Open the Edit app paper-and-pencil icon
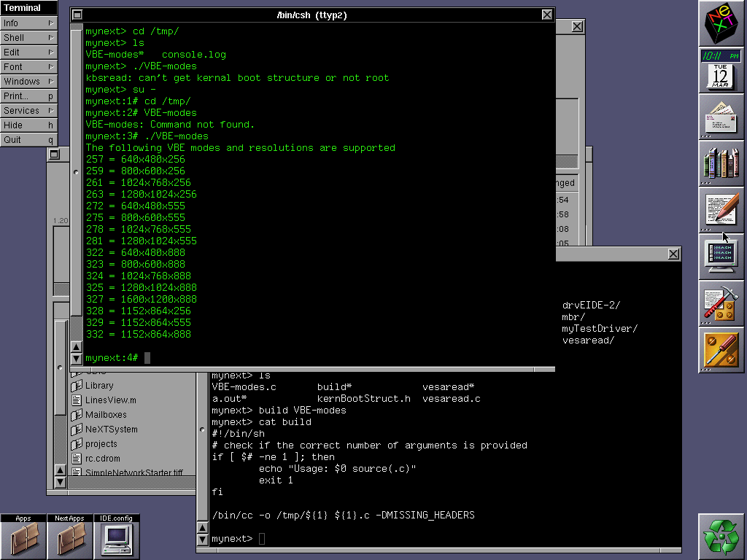747x560 pixels. [x=722, y=209]
